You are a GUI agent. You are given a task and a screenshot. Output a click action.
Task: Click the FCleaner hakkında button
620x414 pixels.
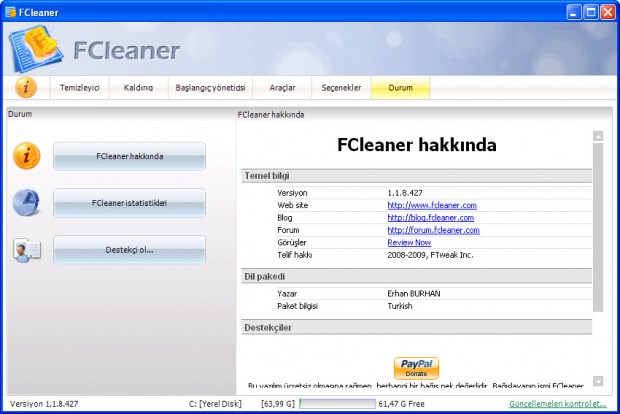[x=130, y=156]
